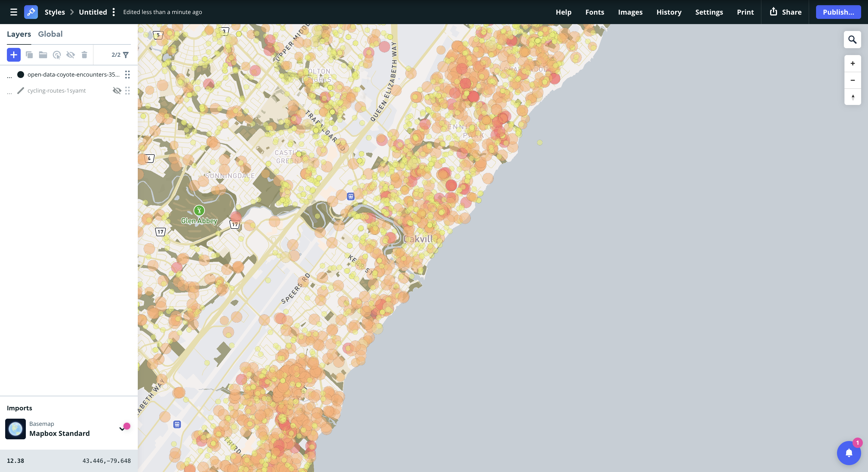
Task: Show the hidden cycling-routes-1syamt layer
Action: (117, 91)
